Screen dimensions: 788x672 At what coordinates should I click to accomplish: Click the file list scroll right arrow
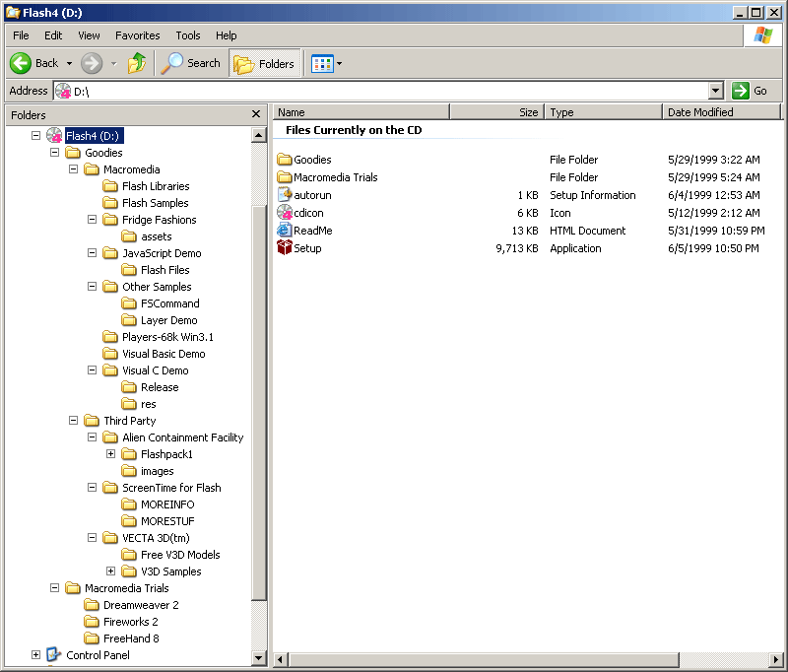[776, 659]
